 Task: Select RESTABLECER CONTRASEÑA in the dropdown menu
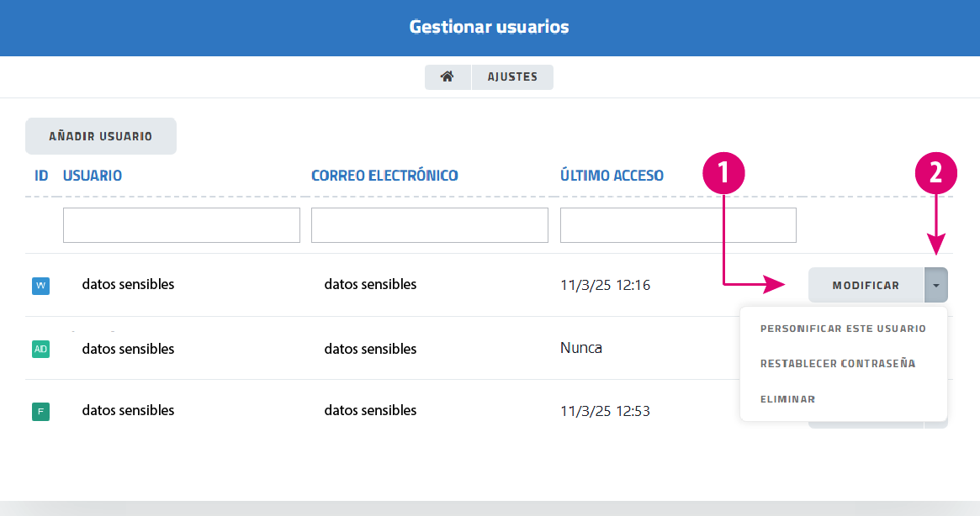838,364
